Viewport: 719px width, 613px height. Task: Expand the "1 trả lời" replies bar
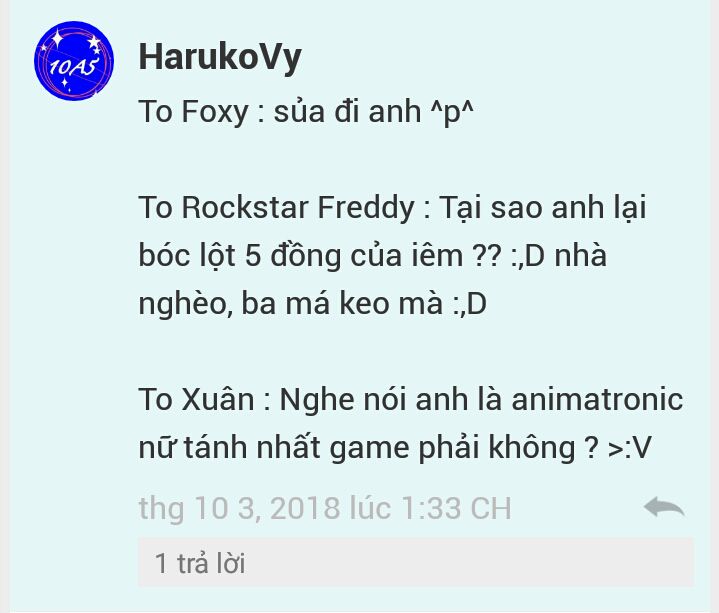pos(416,563)
